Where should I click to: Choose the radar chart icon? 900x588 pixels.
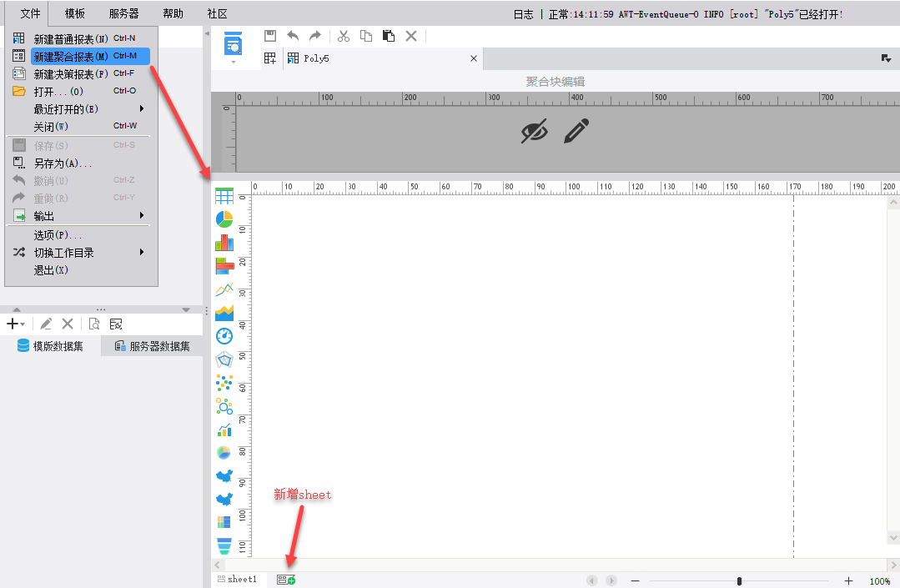[224, 359]
